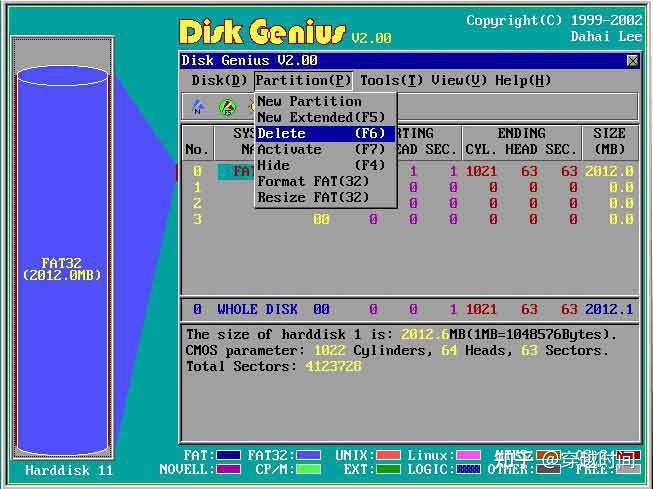Click the Total Sectors value 4123728
This screenshot has width=653, height=489.
tap(333, 367)
